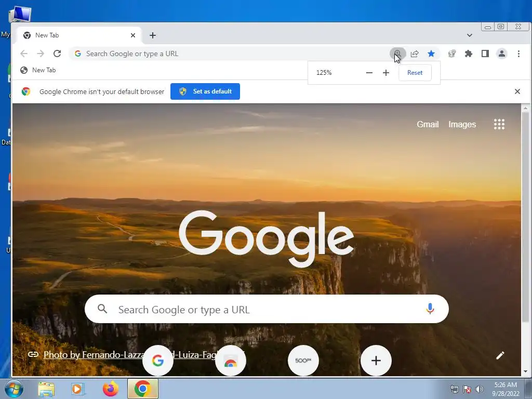
Task: Open the volume speaker tray icon
Action: (480, 390)
